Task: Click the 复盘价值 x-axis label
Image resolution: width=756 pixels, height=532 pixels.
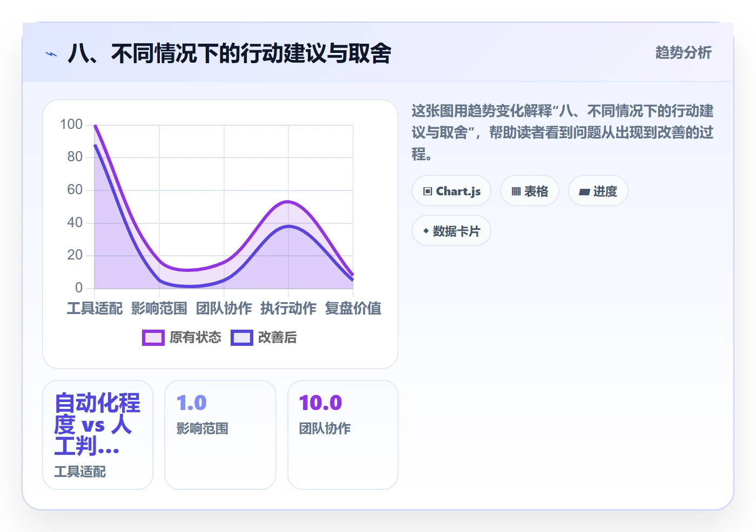Action: 353,309
